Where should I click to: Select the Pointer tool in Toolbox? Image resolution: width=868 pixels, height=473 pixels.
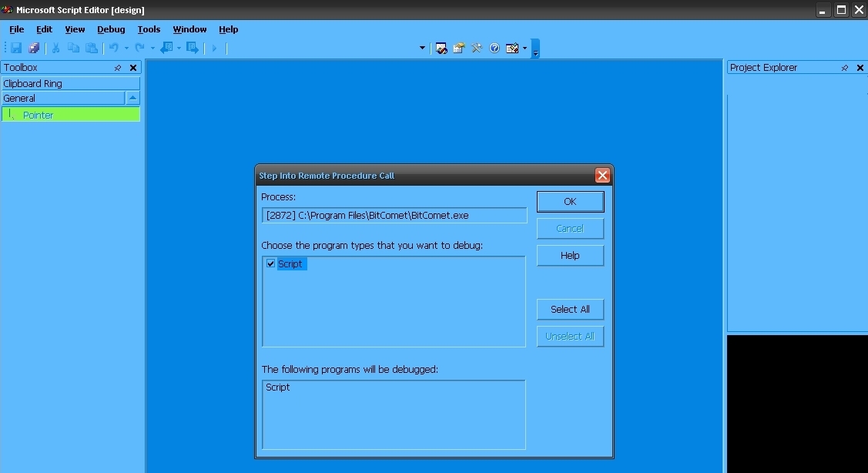pos(38,115)
